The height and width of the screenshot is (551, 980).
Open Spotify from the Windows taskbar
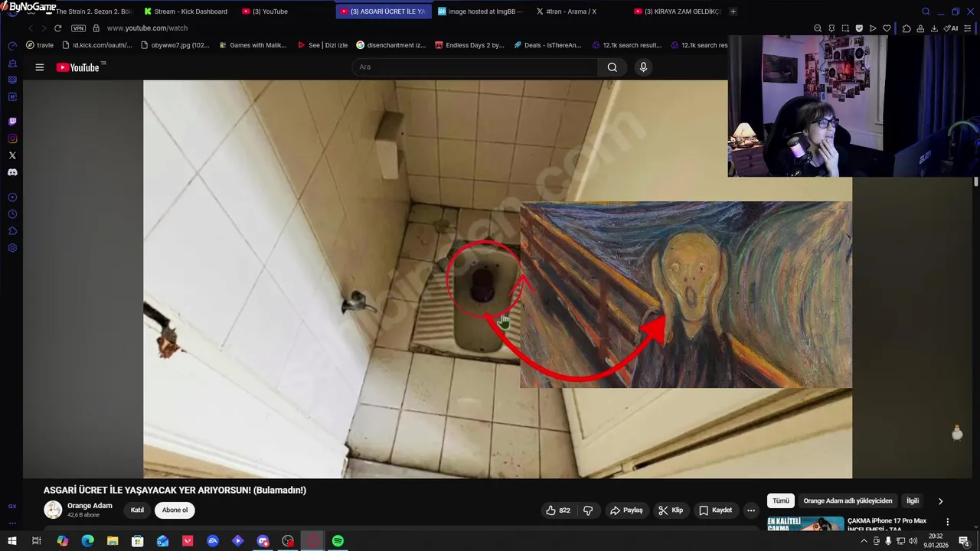[x=338, y=541]
